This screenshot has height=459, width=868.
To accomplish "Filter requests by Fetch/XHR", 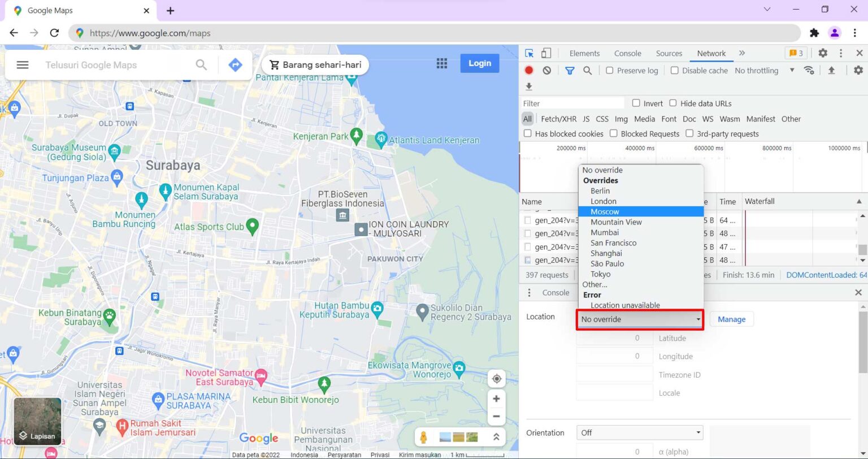I will (x=559, y=119).
